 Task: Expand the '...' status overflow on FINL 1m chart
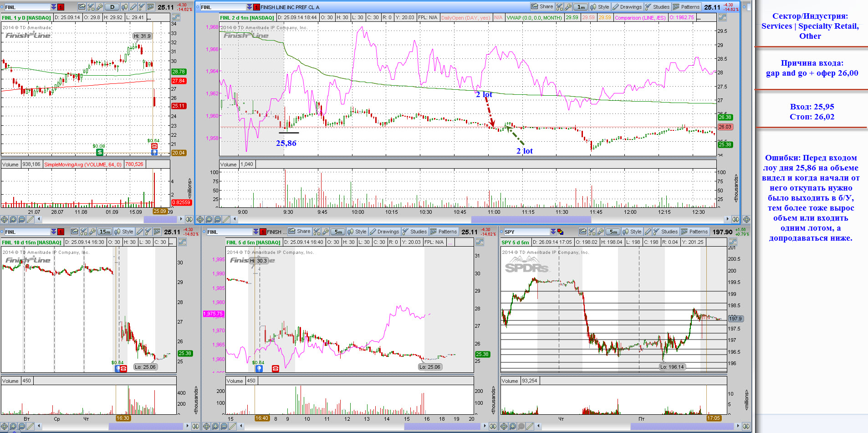pos(700,18)
